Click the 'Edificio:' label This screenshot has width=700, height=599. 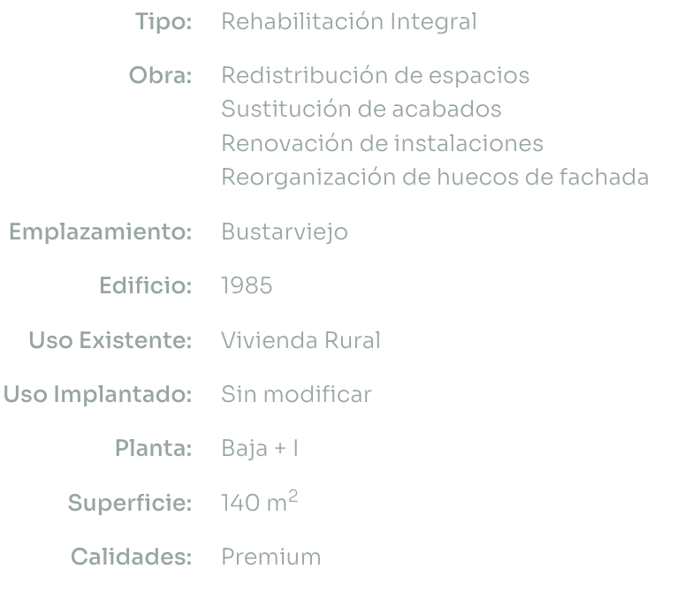click(146, 286)
